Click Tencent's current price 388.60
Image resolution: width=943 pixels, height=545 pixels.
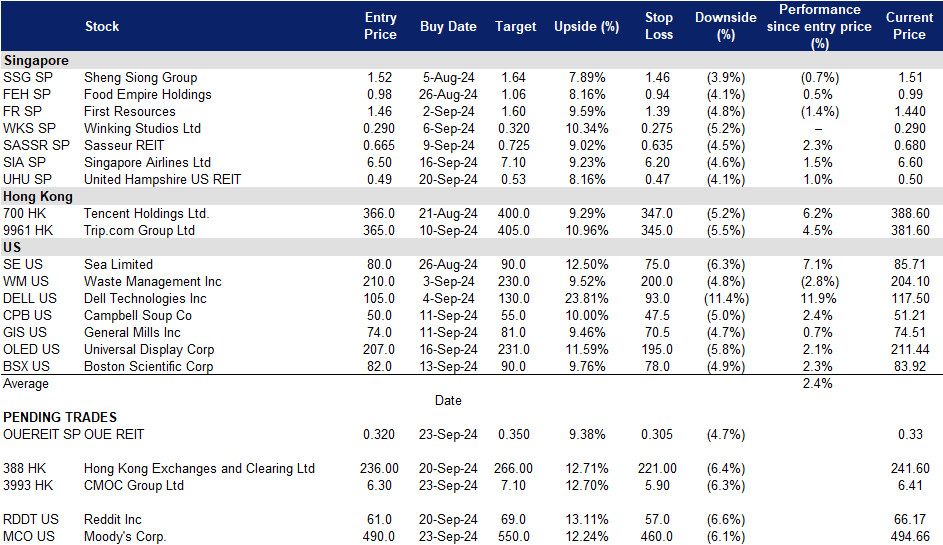[x=910, y=214]
